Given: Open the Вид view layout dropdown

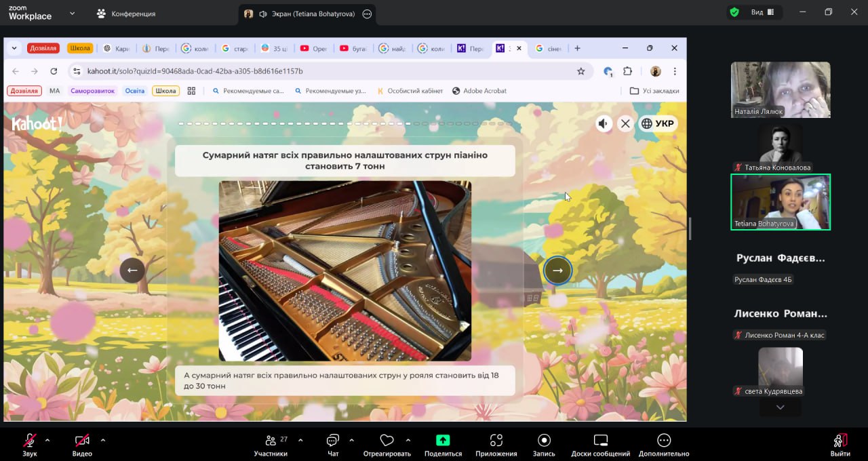Looking at the screenshot, I should [x=763, y=12].
